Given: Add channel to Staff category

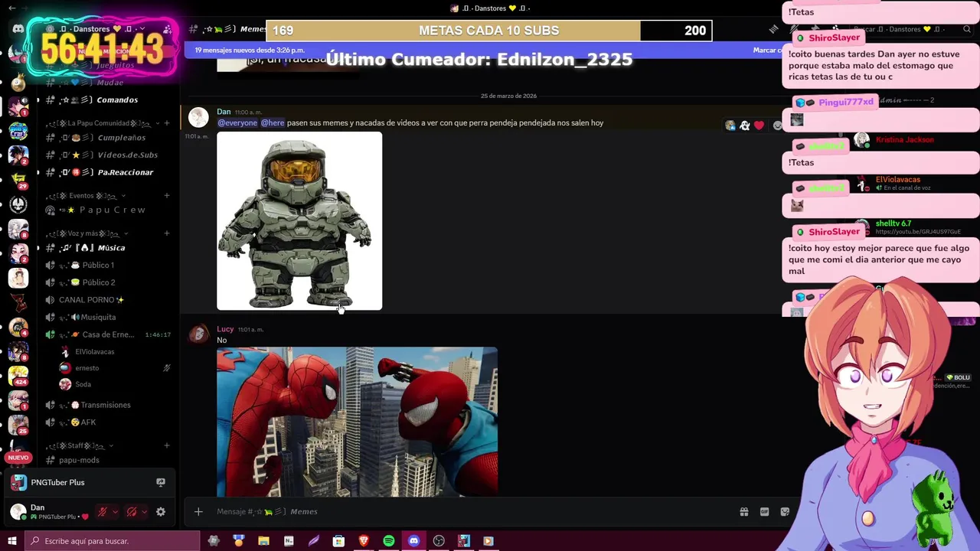Looking at the screenshot, I should 167,445.
